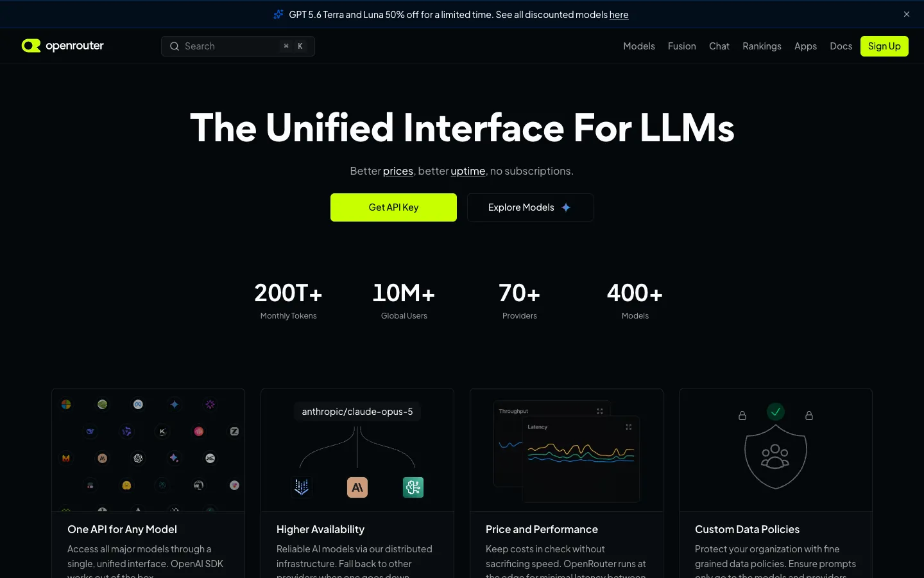
Task: Focus the Search input field
Action: coord(238,46)
